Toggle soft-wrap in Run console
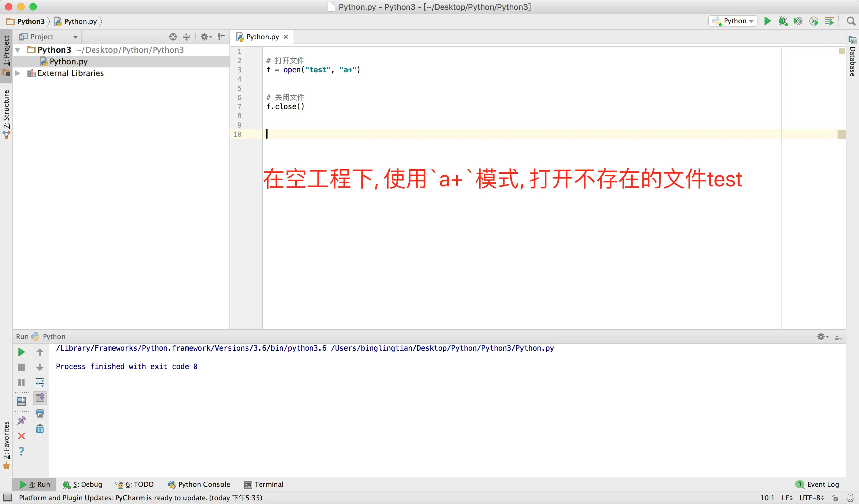859x504 pixels. [40, 382]
